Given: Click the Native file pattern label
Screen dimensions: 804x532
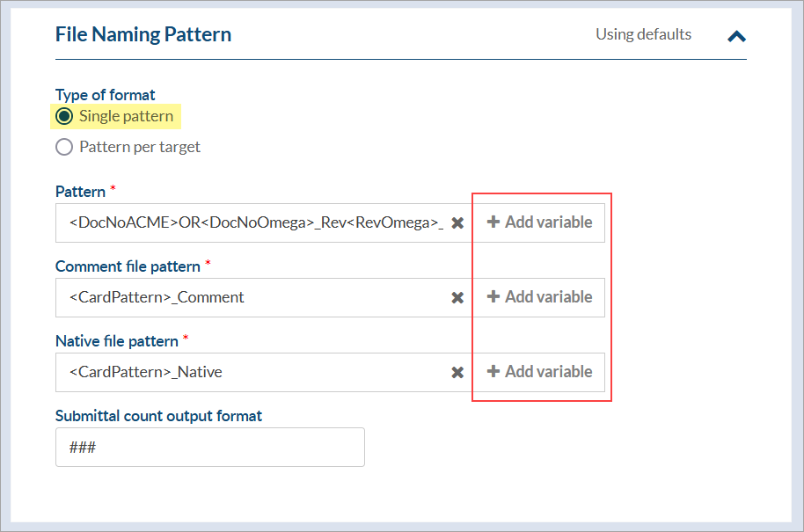Looking at the screenshot, I should 117,341.
